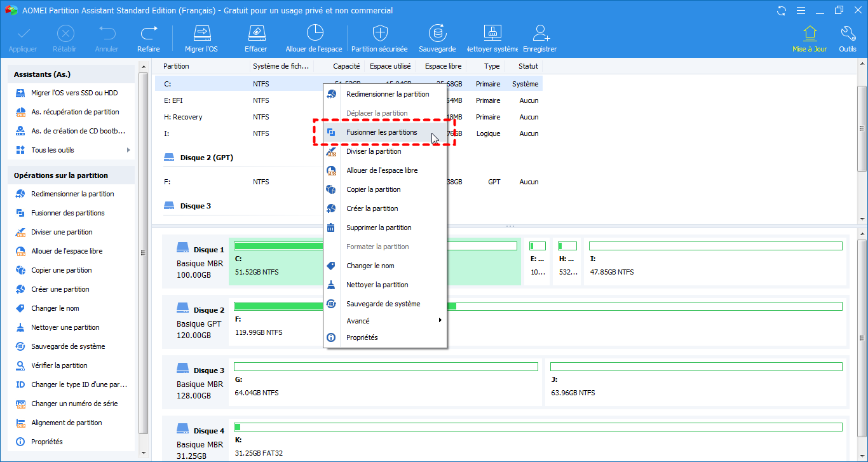Screen dimensions: 868x462
Task: Click the Nettoyer système toolbar icon
Action: click(x=492, y=39)
